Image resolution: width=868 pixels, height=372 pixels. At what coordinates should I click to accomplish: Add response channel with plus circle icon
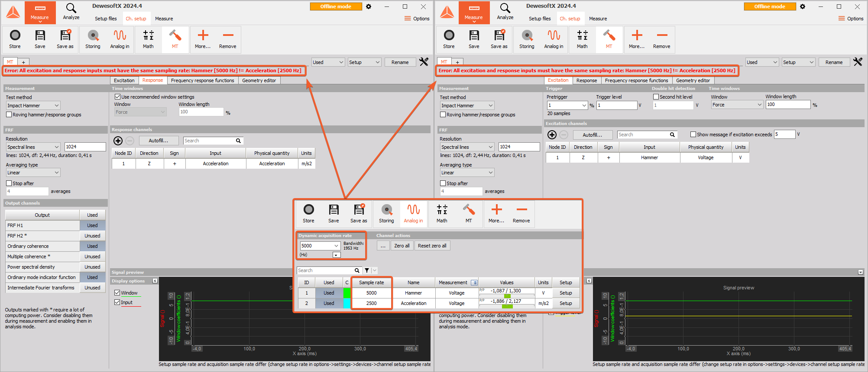click(118, 141)
